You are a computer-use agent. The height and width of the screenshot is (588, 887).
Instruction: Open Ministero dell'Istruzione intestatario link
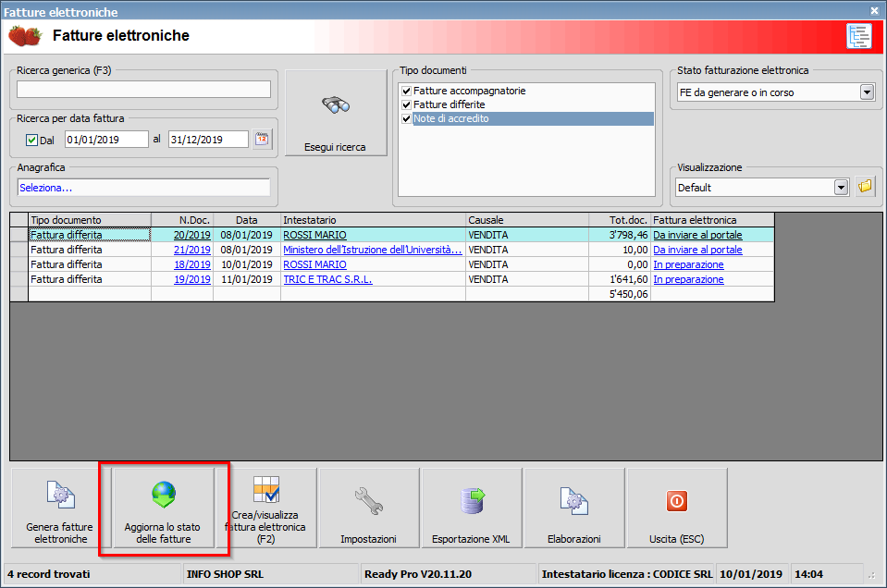click(x=372, y=250)
